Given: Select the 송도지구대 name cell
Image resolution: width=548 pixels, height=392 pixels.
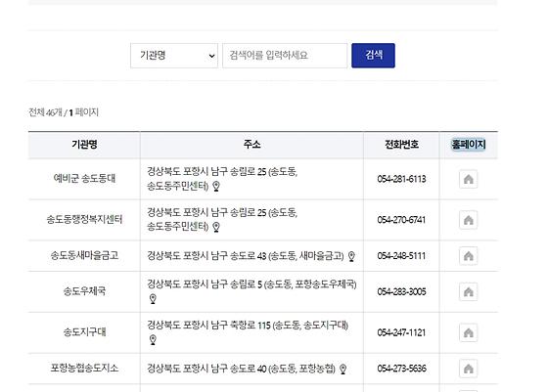Looking at the screenshot, I should pyautogui.click(x=84, y=332).
